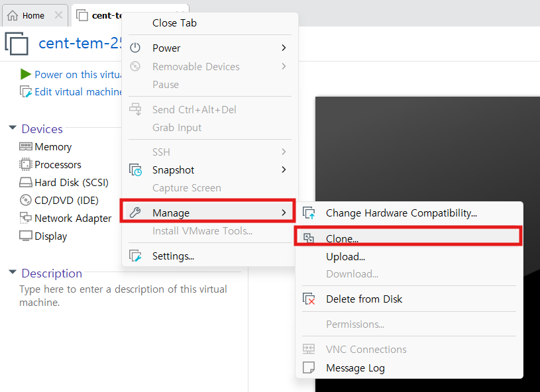Click the Snapshot clock icon
The width and height of the screenshot is (540, 392).
tap(135, 170)
